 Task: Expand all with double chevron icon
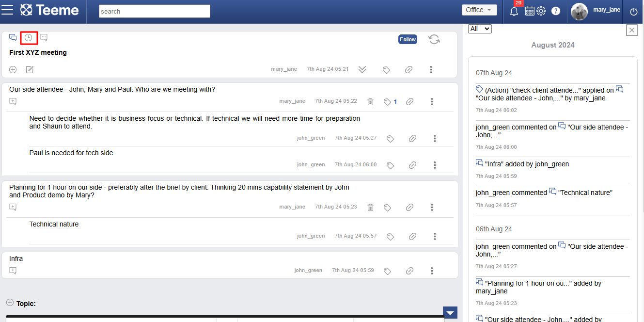pos(362,69)
